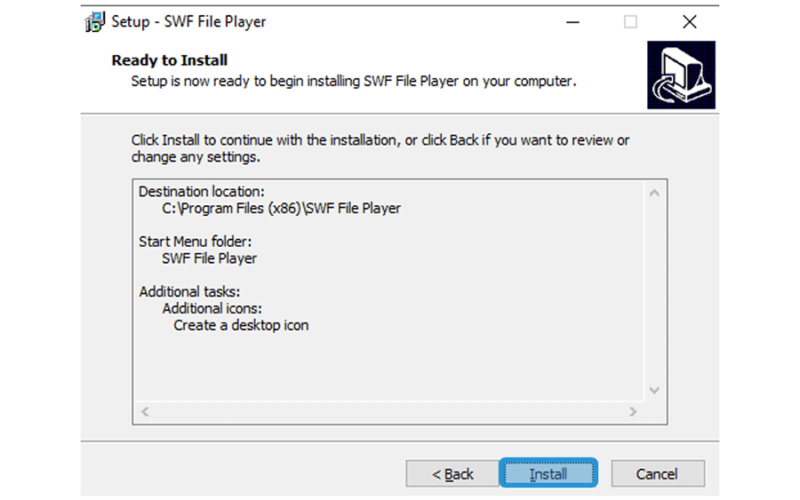
Task: Click the vertical scrollbar track
Action: pyautogui.click(x=655, y=292)
